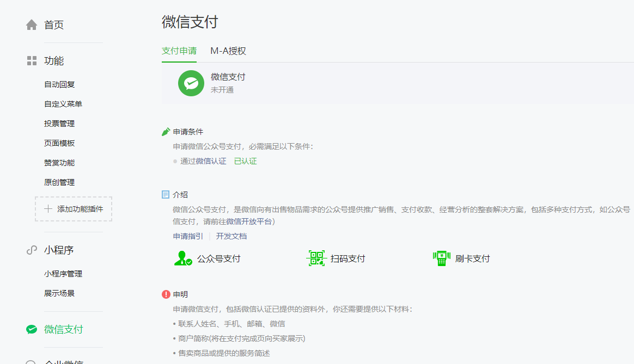Select 赞赏功能 in sidebar
Image resolution: width=634 pixels, height=364 pixels.
[59, 163]
